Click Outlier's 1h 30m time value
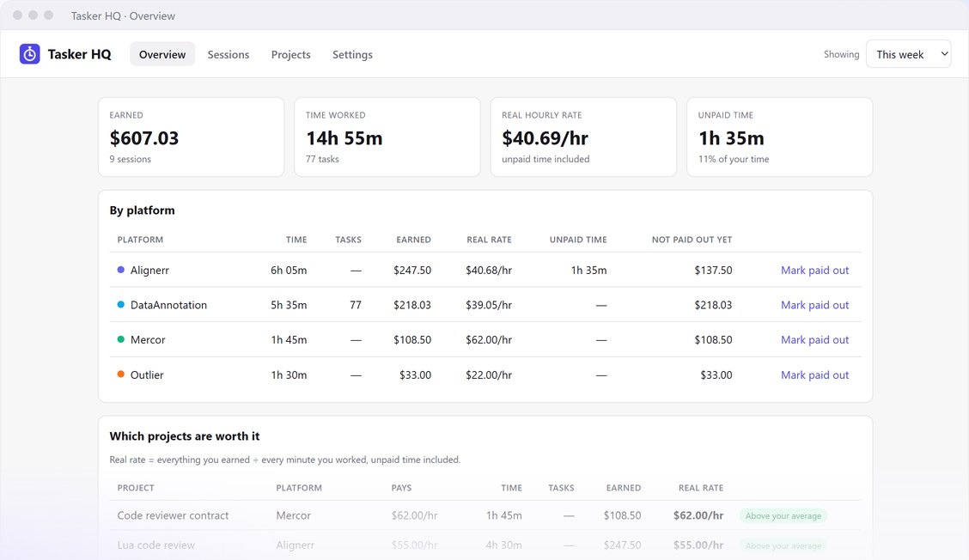969x560 pixels. [x=289, y=374]
